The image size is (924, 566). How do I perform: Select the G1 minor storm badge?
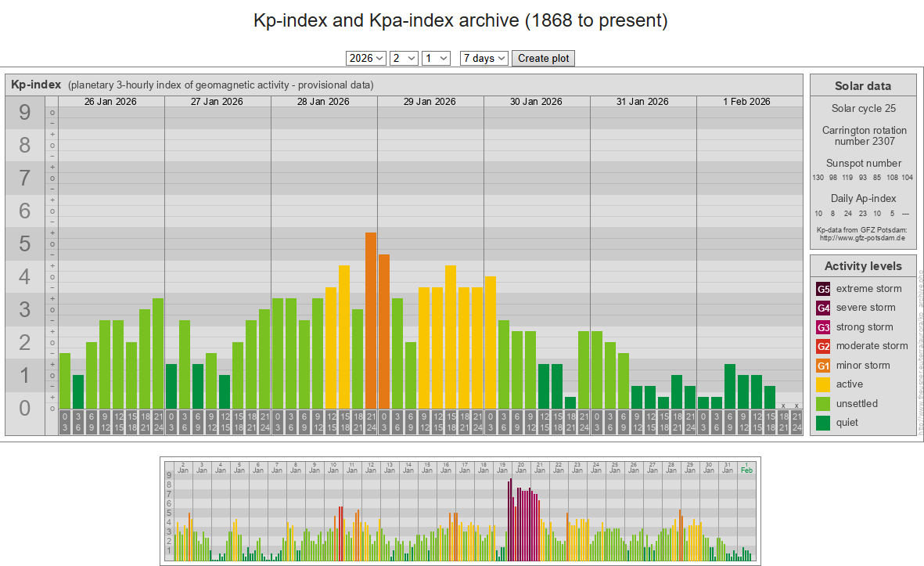(x=823, y=366)
